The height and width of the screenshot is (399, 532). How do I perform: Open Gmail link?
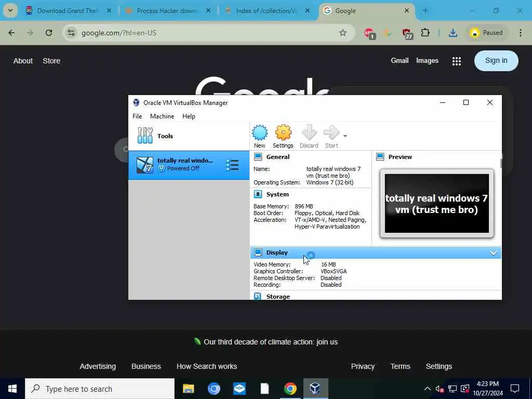400,61
